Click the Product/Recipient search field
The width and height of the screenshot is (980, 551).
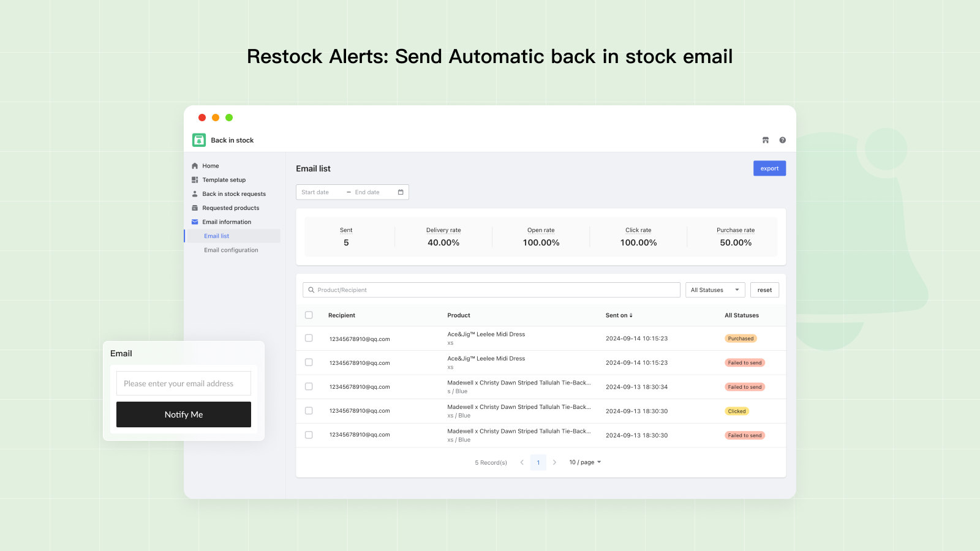pos(491,290)
